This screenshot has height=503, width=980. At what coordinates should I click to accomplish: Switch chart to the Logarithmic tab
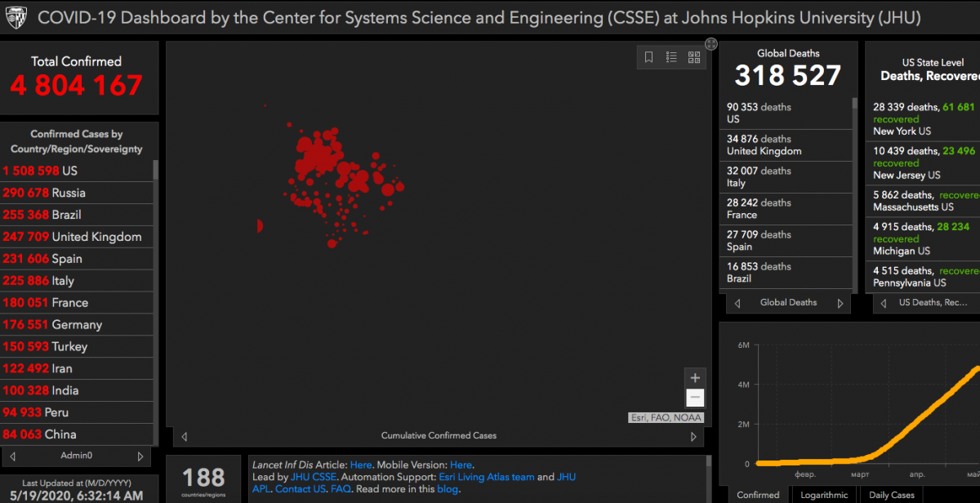coord(823,495)
